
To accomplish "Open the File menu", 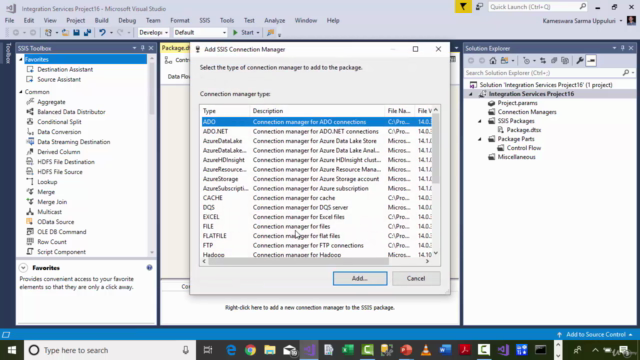I will [9, 20].
